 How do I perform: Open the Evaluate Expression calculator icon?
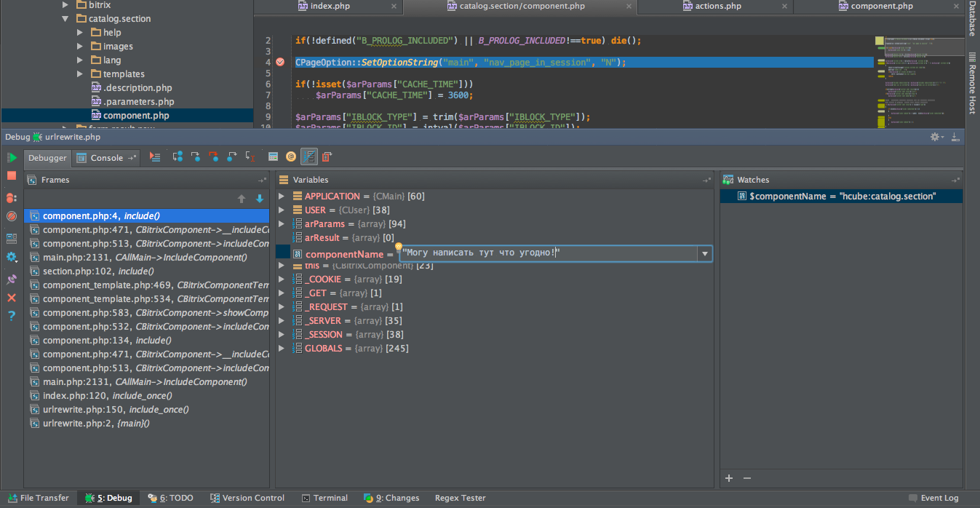click(x=273, y=157)
